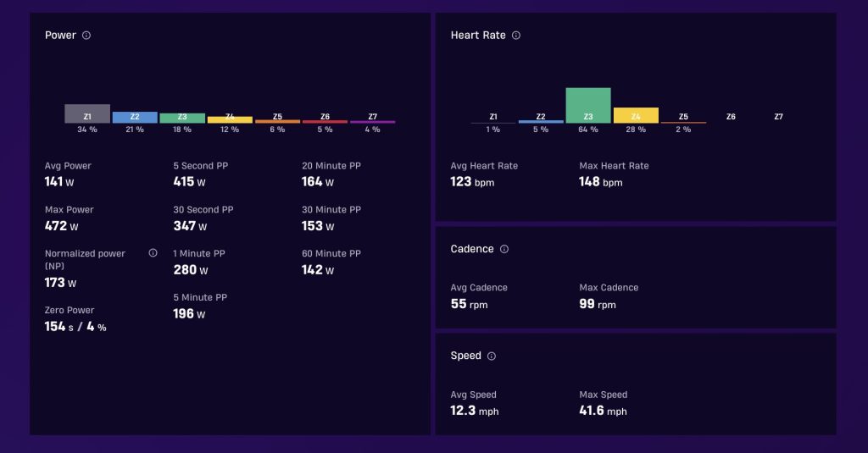Click the green Z3 heart rate bar
This screenshot has height=453, width=868.
588,106
